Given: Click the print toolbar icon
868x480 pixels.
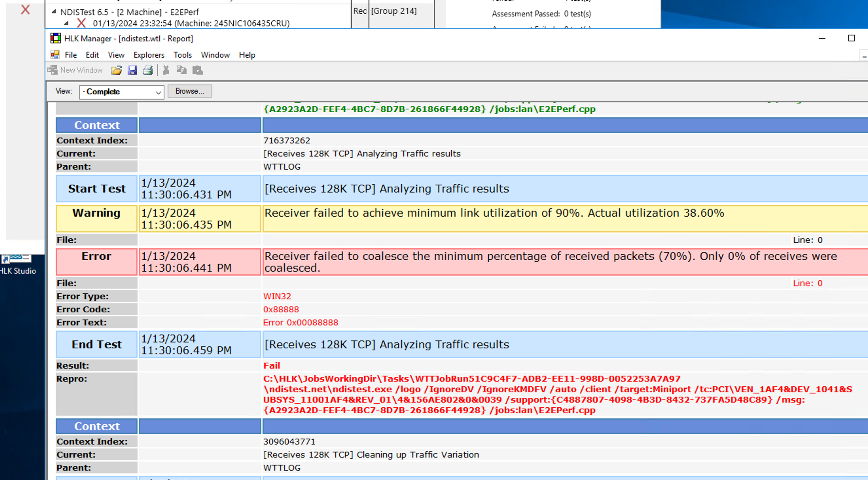Looking at the screenshot, I should (x=148, y=70).
